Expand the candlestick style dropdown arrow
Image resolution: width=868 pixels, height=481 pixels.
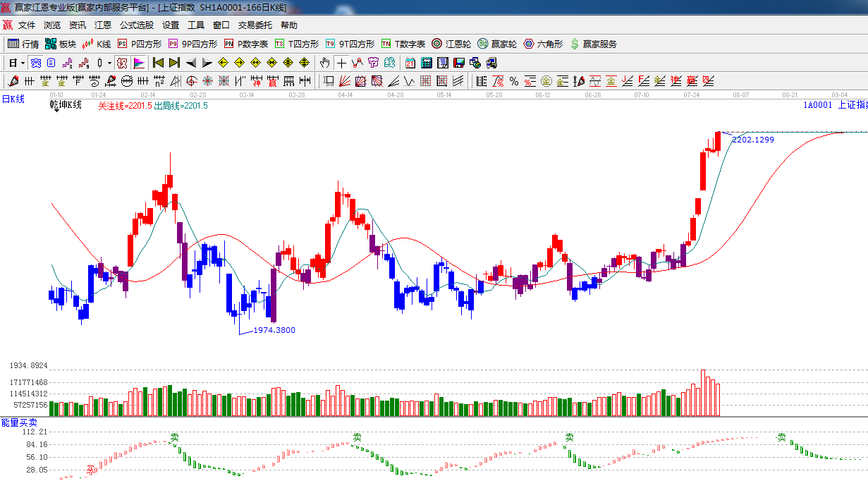point(109,63)
